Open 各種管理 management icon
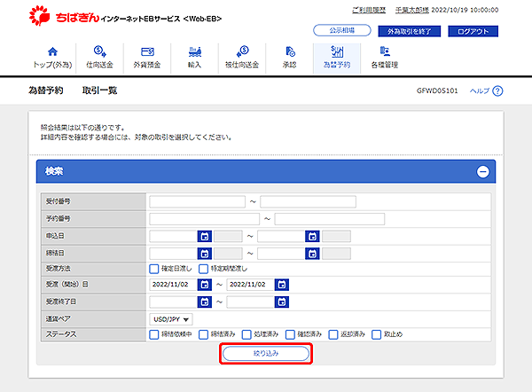 pos(385,51)
